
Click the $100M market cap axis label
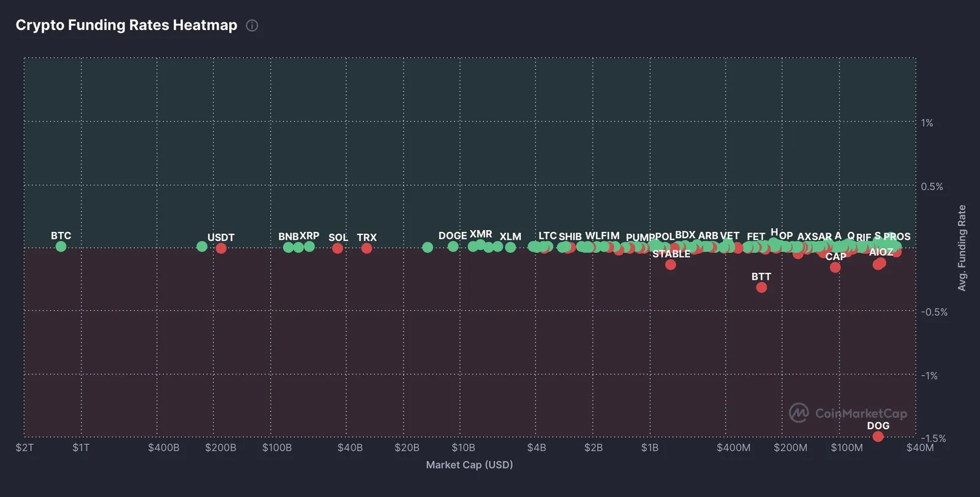pyautogui.click(x=847, y=448)
